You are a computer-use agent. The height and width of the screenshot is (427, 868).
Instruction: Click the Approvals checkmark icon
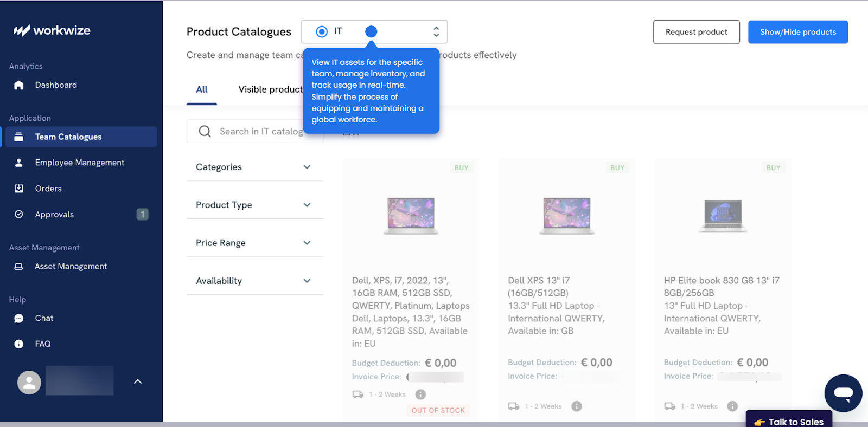(19, 215)
